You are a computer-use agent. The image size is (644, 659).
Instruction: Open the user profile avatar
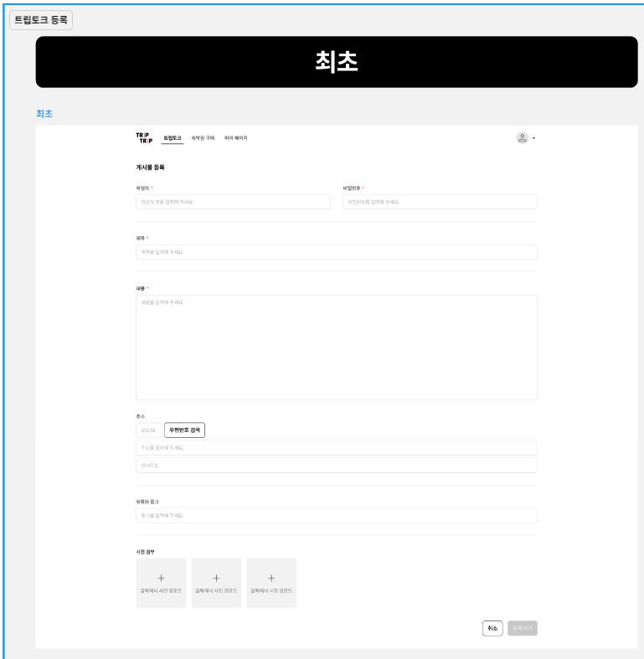click(522, 138)
